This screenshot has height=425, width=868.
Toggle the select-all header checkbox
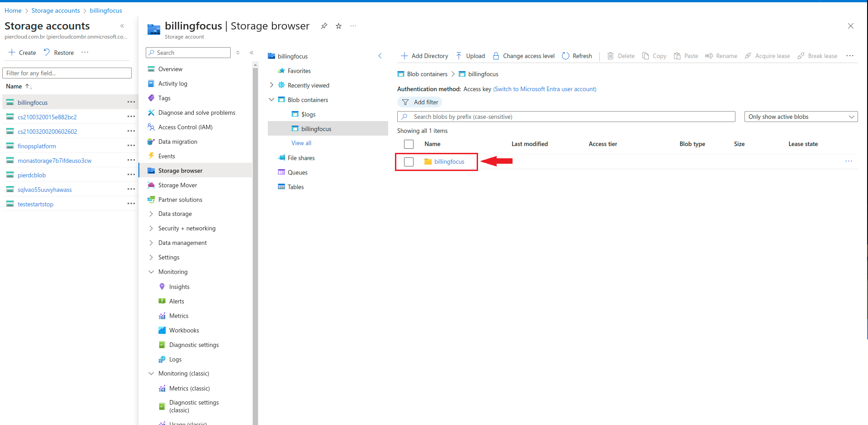point(409,144)
